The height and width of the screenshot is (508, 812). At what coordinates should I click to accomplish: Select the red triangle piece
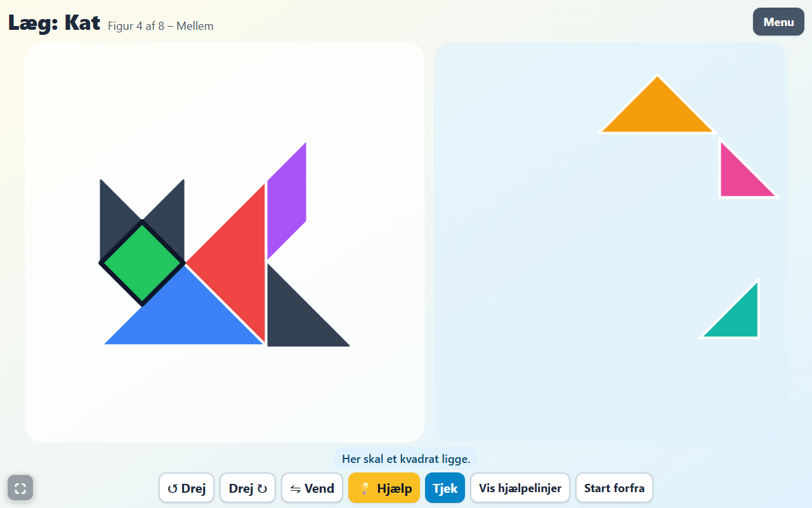(x=239, y=262)
